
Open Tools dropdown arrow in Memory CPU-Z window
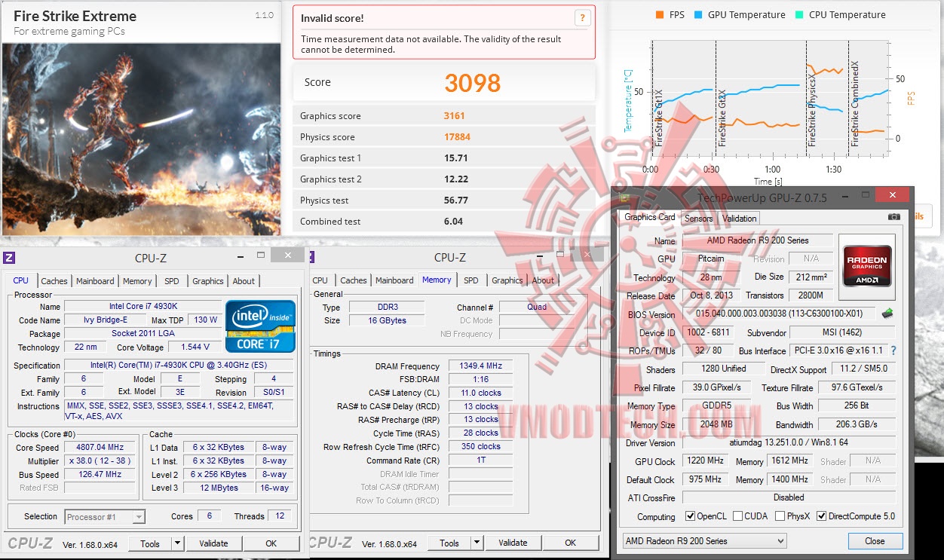[477, 543]
